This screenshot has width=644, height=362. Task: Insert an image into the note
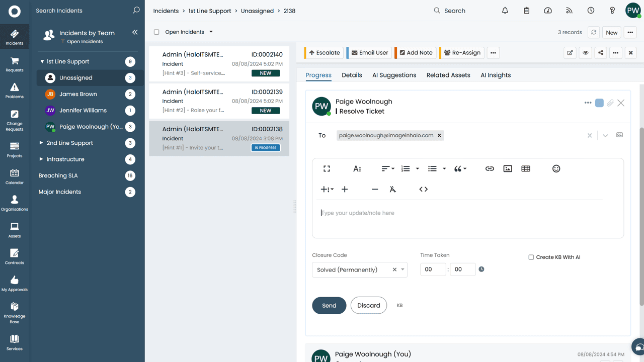(x=508, y=169)
